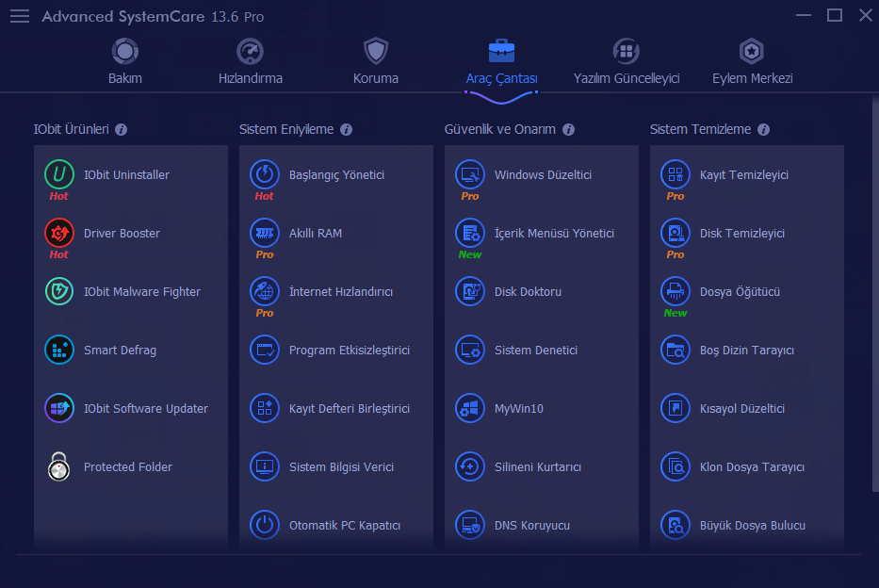Click the DNS Koruyucu icon
The image size is (879, 588).
click(470, 525)
